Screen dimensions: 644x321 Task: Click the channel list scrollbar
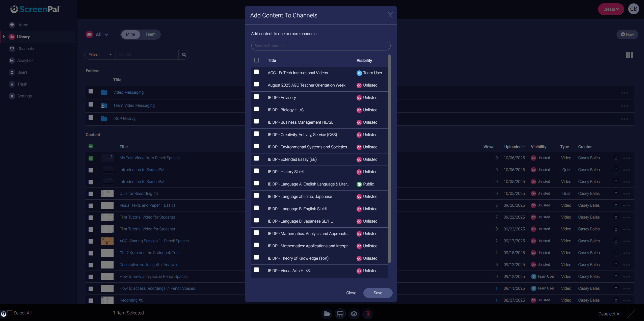(x=389, y=159)
